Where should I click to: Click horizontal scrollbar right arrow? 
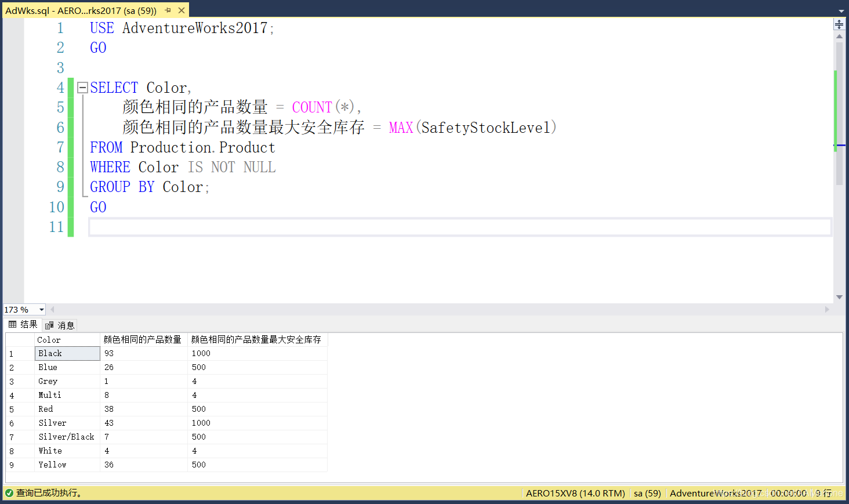click(827, 310)
